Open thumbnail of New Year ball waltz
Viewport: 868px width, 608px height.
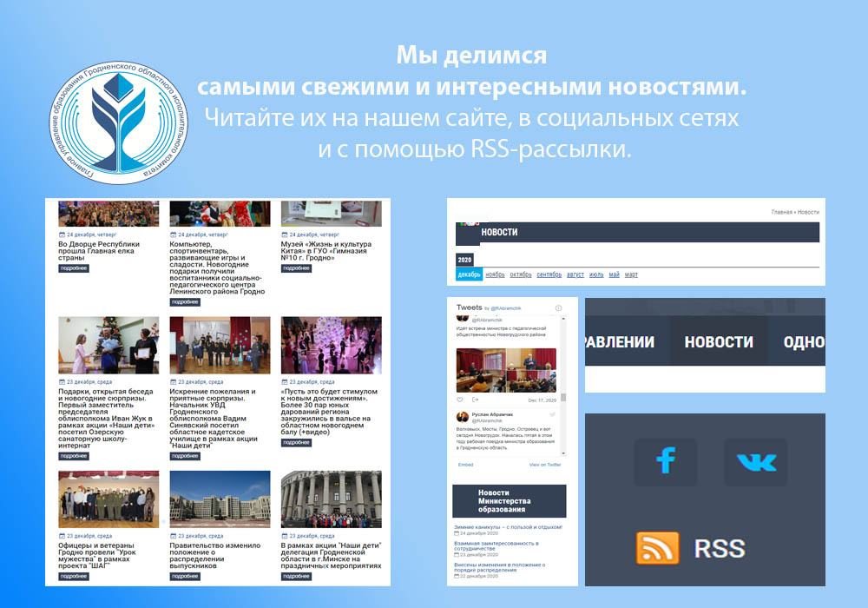click(x=331, y=346)
